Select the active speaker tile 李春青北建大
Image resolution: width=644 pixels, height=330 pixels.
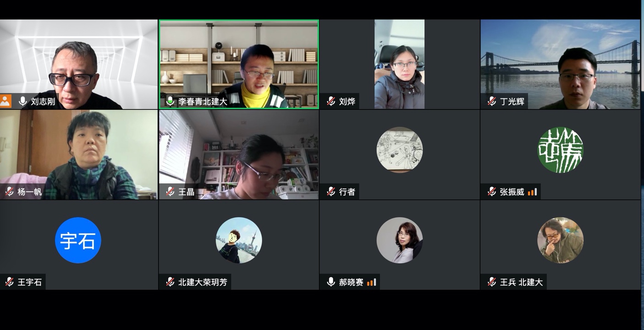pos(239,64)
